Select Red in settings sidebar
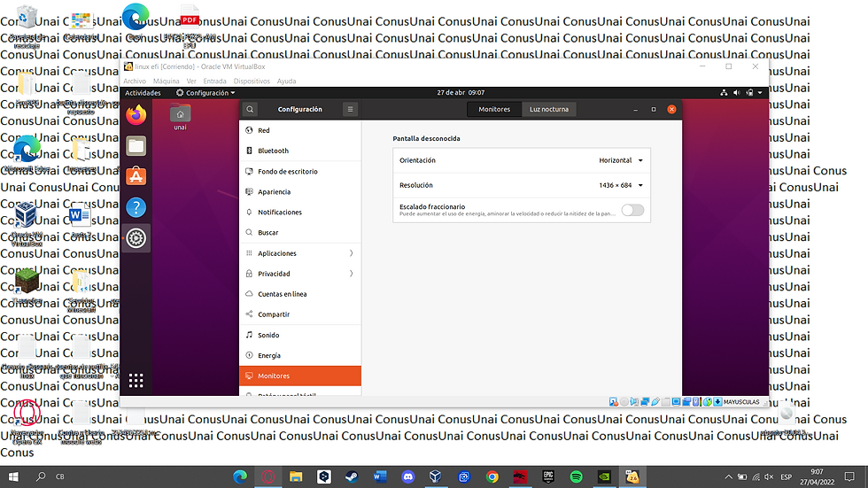Screen dimensions: 868x488 [x=300, y=130]
